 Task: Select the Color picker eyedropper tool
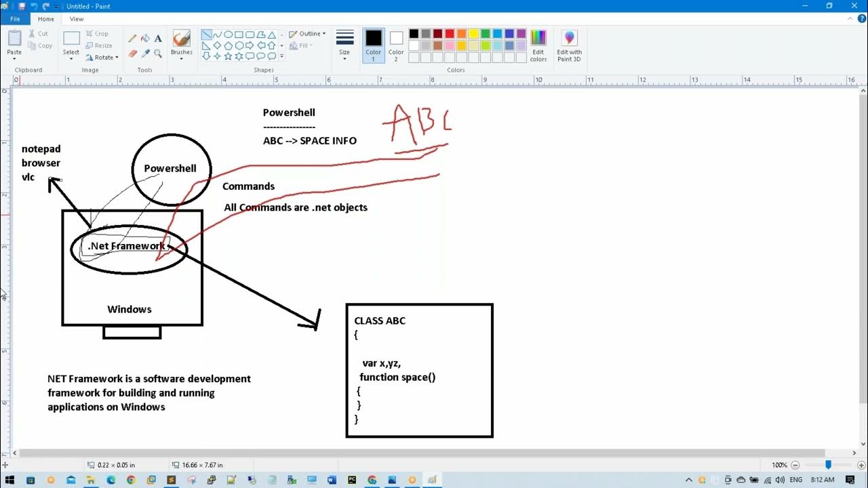tap(145, 53)
